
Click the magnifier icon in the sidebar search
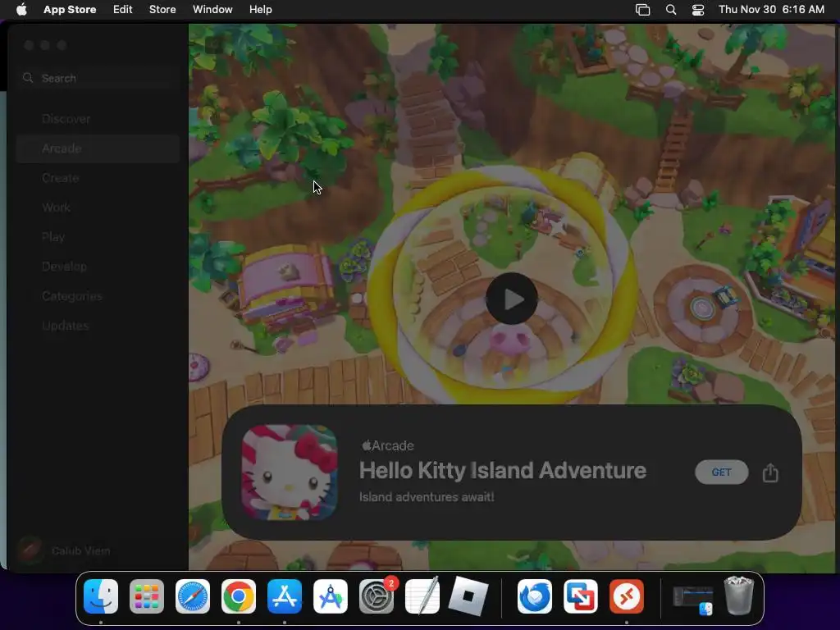[x=28, y=78]
